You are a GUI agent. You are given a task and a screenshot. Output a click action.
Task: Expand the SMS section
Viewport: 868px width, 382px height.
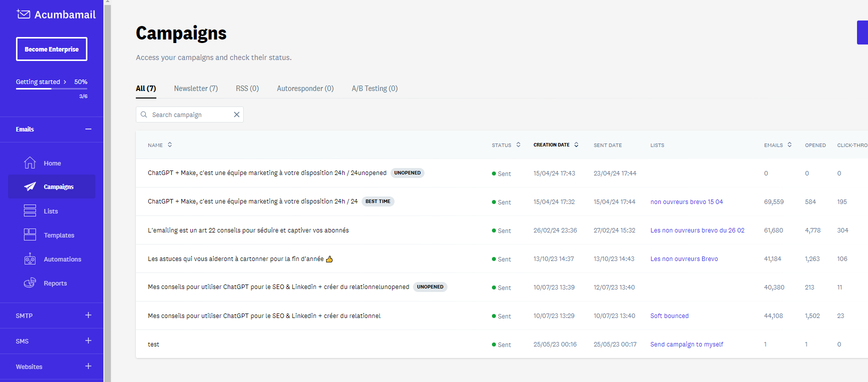(x=88, y=340)
